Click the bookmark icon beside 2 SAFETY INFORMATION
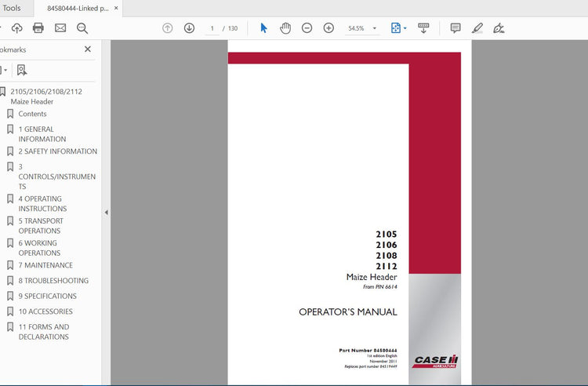The width and height of the screenshot is (588, 386). click(x=10, y=151)
